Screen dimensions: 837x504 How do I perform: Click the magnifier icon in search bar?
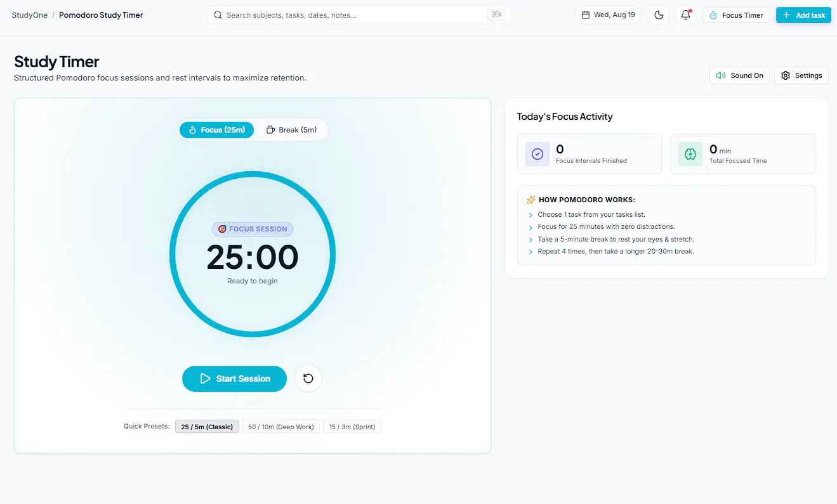coord(218,15)
